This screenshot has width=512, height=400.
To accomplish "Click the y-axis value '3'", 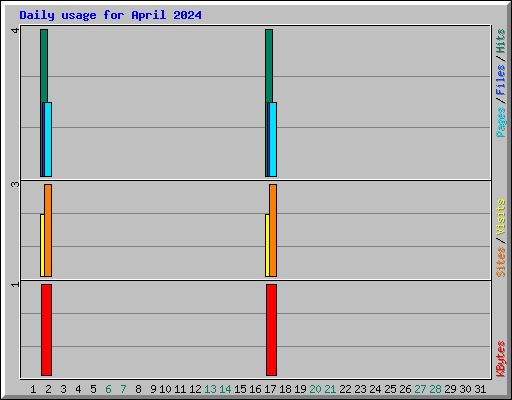I will [15, 184].
